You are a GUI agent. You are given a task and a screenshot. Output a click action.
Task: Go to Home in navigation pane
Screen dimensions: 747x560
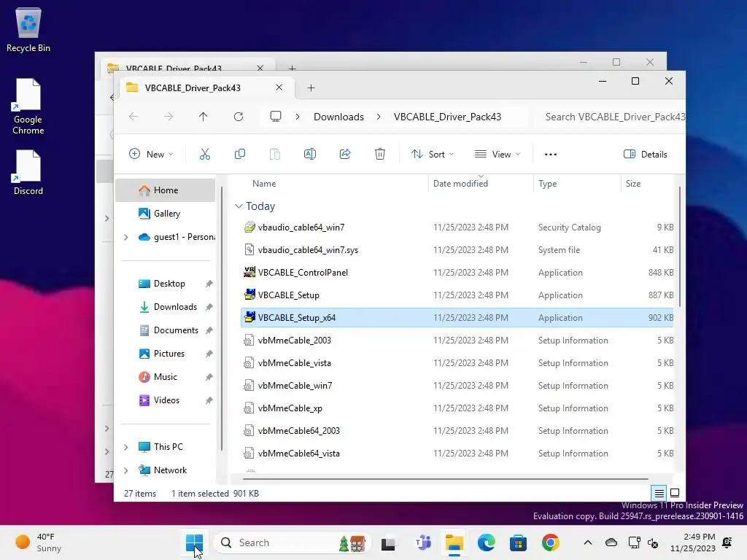[166, 190]
